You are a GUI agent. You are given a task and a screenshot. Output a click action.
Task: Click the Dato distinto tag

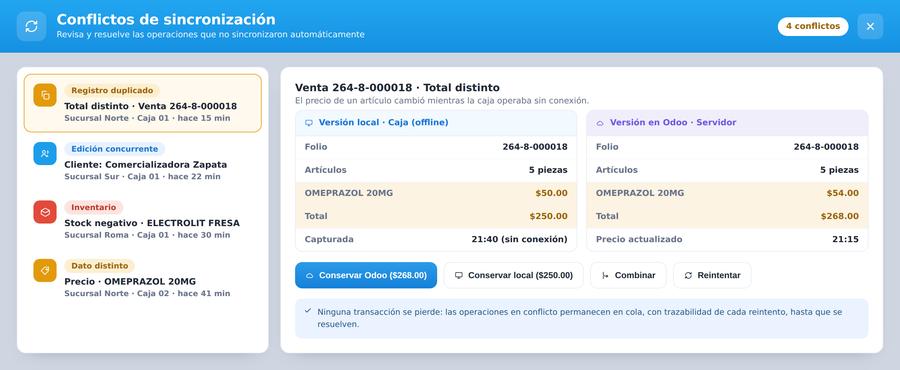pos(99,266)
